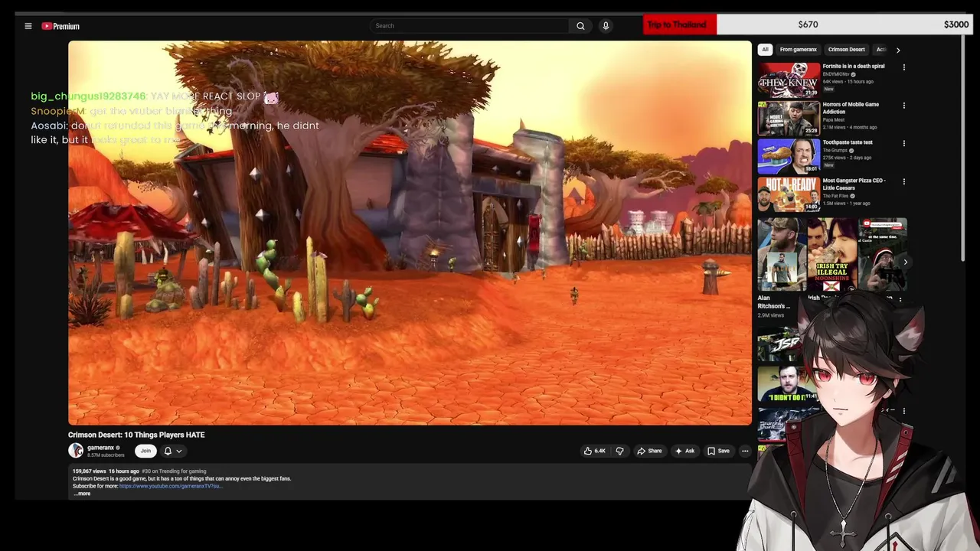
Task: Click the $3000 goal amount text
Action: point(956,24)
